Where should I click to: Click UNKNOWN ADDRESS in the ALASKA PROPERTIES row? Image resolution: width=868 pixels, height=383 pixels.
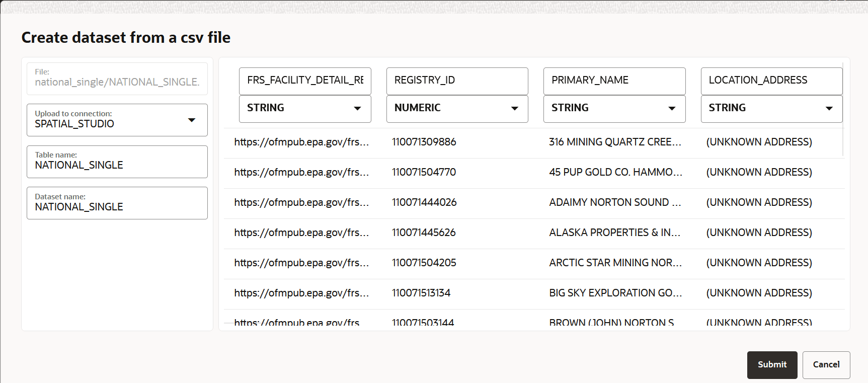pyautogui.click(x=759, y=233)
